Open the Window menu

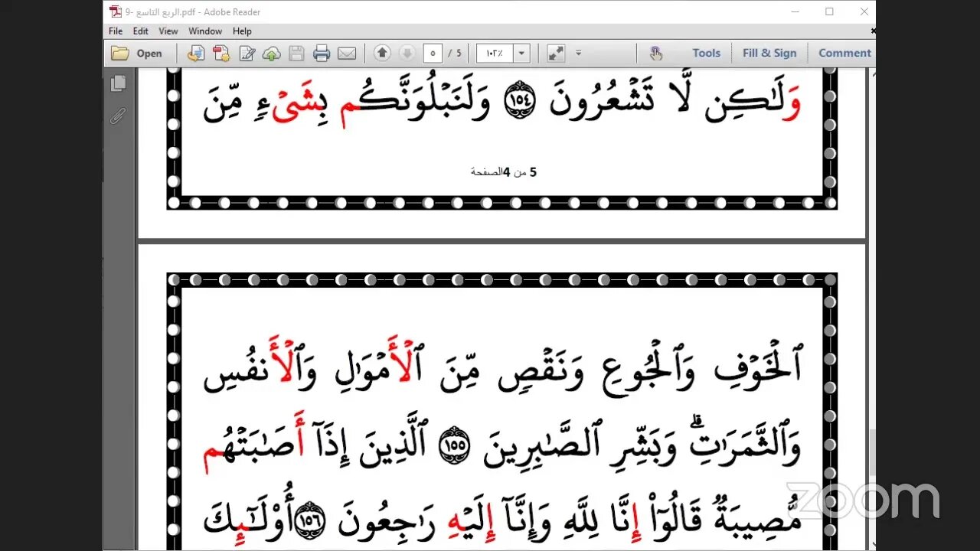pos(205,31)
